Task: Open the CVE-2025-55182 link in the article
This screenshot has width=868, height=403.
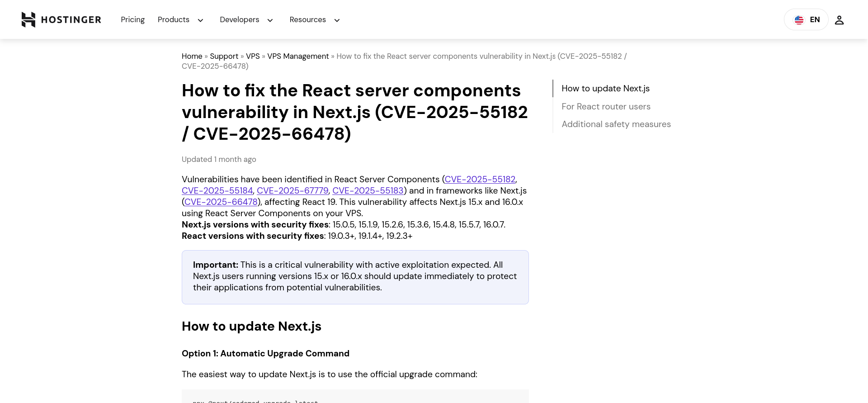Action: (x=480, y=179)
